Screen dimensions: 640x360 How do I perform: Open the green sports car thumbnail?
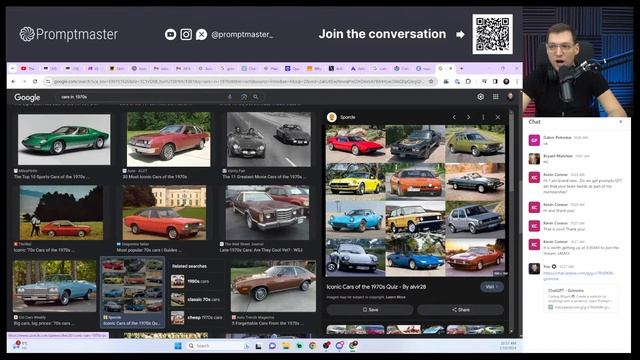pos(64,140)
